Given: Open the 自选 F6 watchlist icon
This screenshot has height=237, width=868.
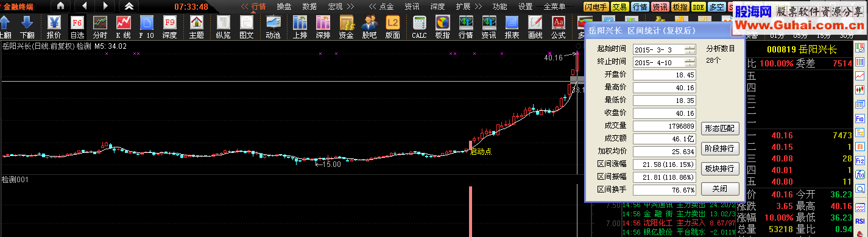Looking at the screenshot, I should pyautogui.click(x=77, y=23).
